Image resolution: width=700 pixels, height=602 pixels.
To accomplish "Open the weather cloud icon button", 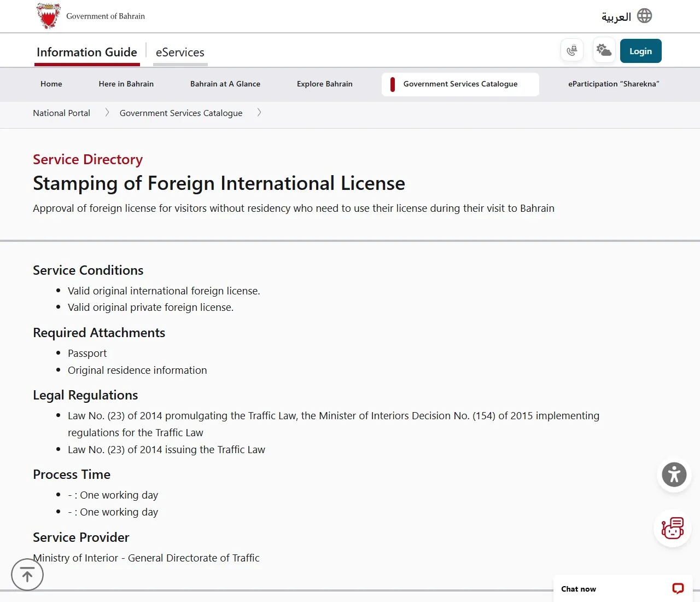I will [604, 50].
